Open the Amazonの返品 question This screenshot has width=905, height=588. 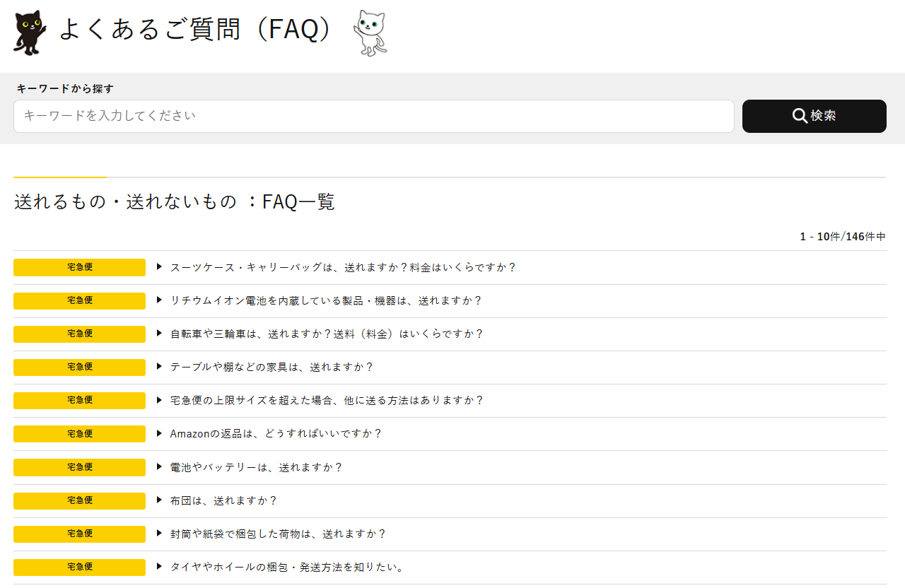click(x=276, y=433)
